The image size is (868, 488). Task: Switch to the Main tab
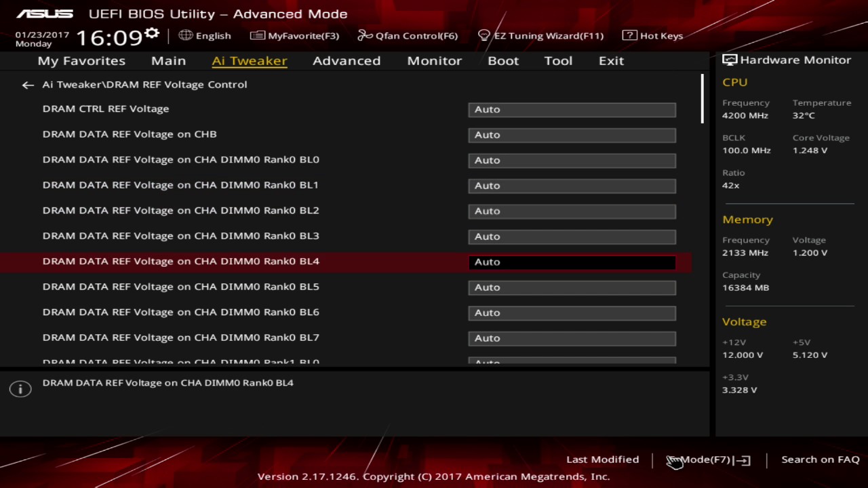coord(168,60)
